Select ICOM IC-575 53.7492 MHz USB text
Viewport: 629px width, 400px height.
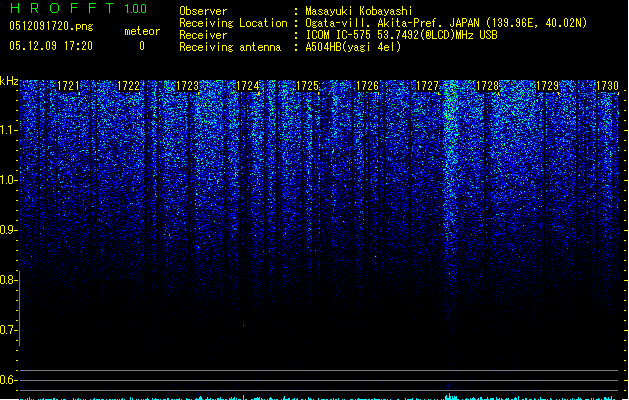pyautogui.click(x=402, y=35)
